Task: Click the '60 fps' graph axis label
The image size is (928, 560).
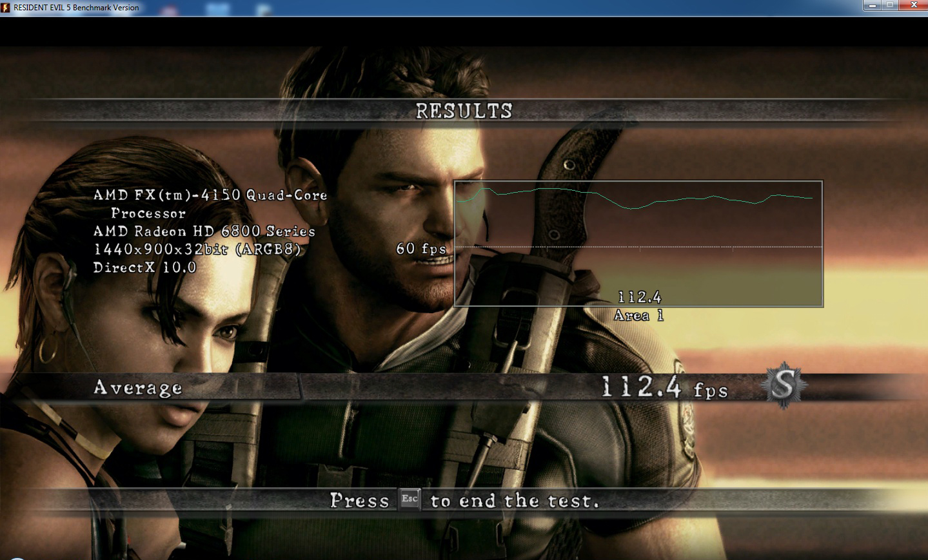Action: (x=421, y=248)
